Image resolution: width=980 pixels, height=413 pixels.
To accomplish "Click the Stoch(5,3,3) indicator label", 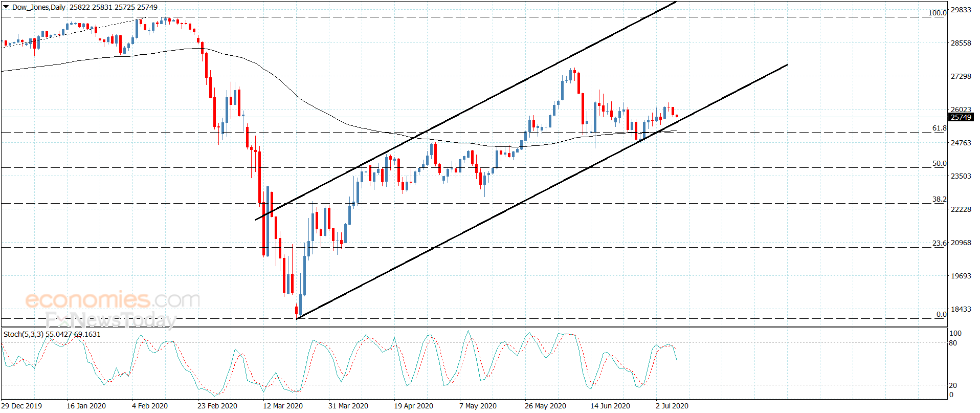I will point(24,334).
